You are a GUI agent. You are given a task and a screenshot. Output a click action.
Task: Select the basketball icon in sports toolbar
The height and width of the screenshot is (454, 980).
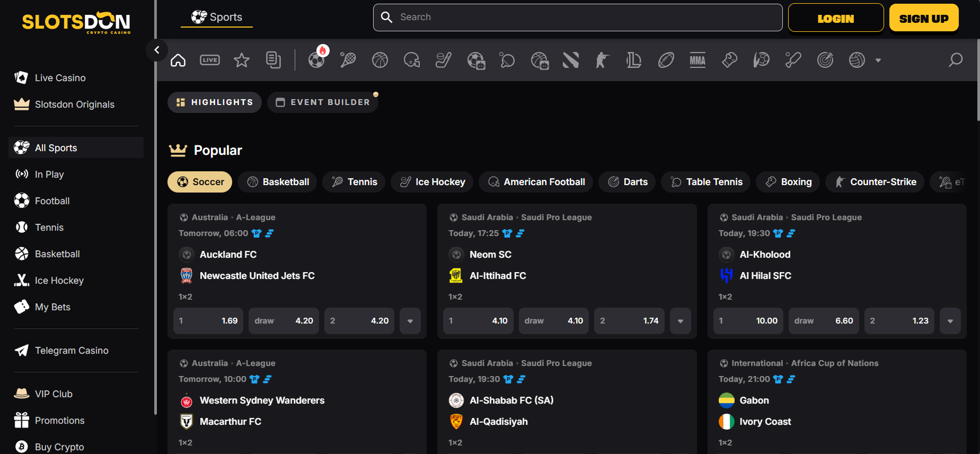(x=380, y=60)
